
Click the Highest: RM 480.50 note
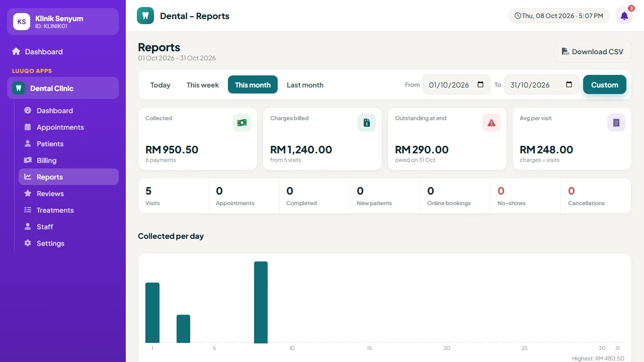pyautogui.click(x=598, y=358)
